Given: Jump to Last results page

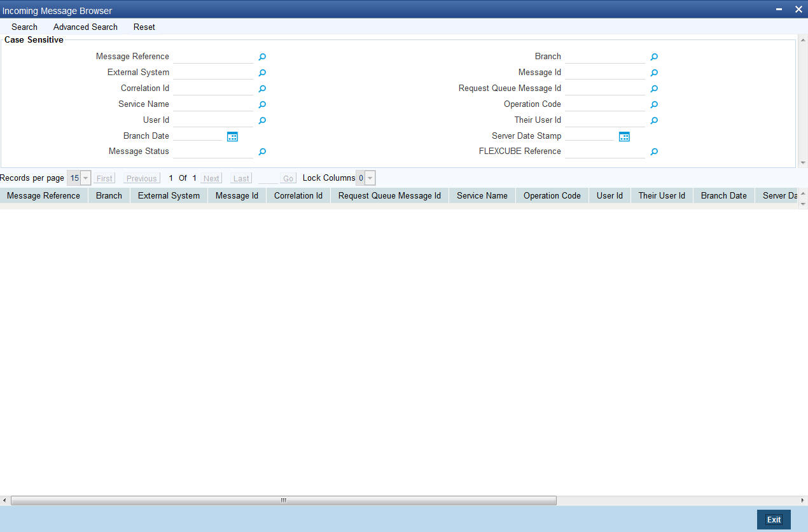Looking at the screenshot, I should tap(241, 178).
